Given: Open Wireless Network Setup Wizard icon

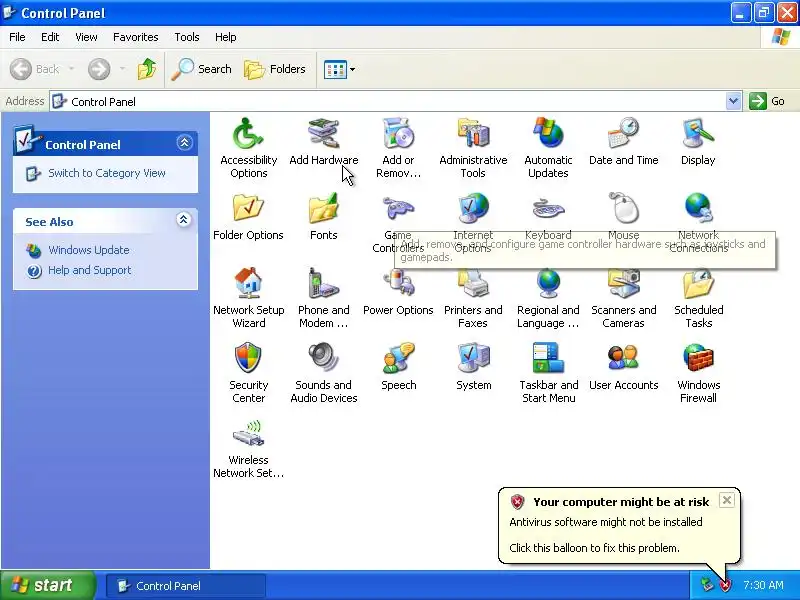Looking at the screenshot, I should [248, 434].
